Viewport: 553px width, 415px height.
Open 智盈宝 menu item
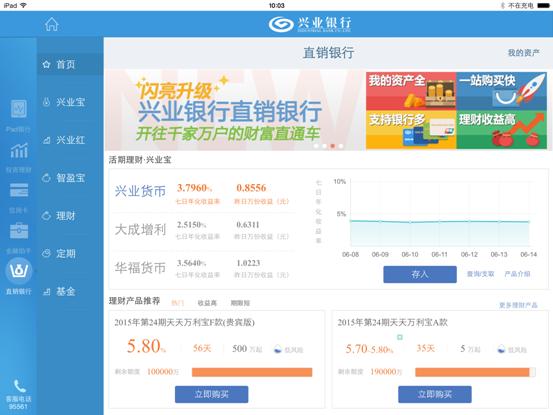pyautogui.click(x=70, y=178)
